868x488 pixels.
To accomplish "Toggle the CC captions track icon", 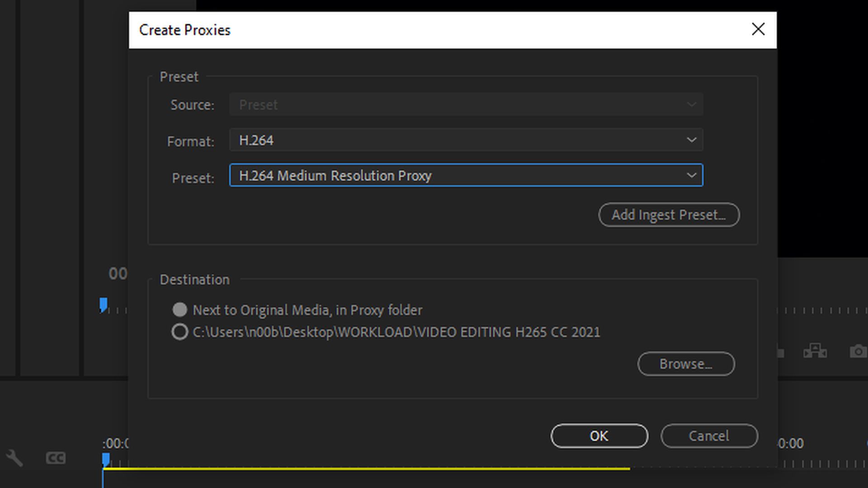I will click(56, 458).
